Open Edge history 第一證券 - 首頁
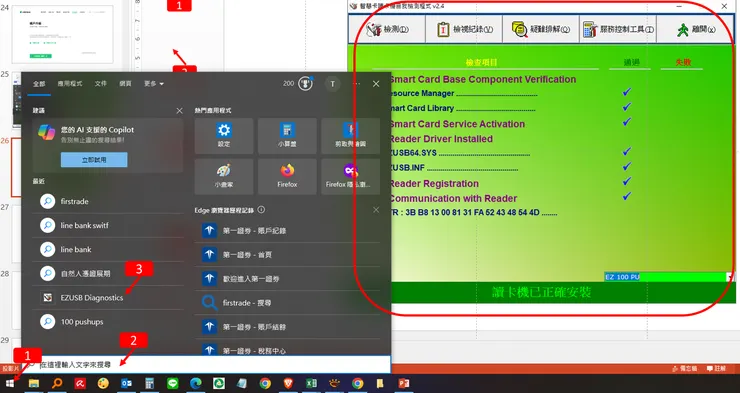The image size is (740, 393). [x=287, y=255]
